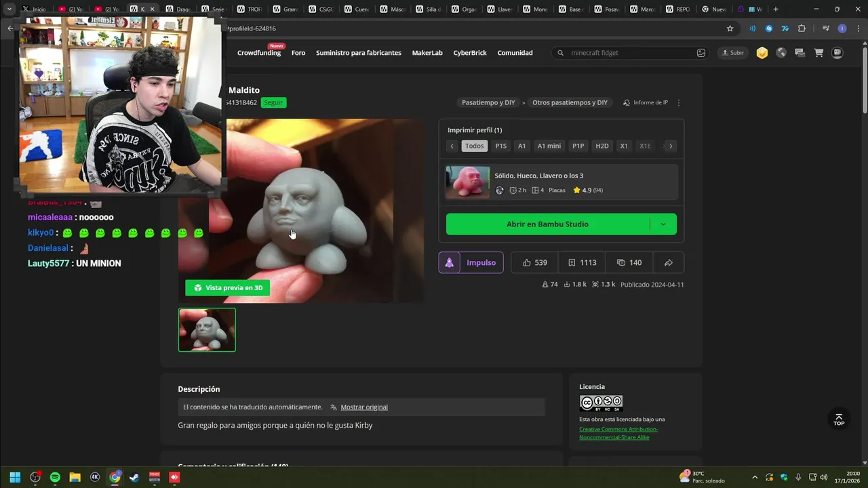The height and width of the screenshot is (488, 868).
Task: Select the Todos printer filter
Action: pos(475,146)
